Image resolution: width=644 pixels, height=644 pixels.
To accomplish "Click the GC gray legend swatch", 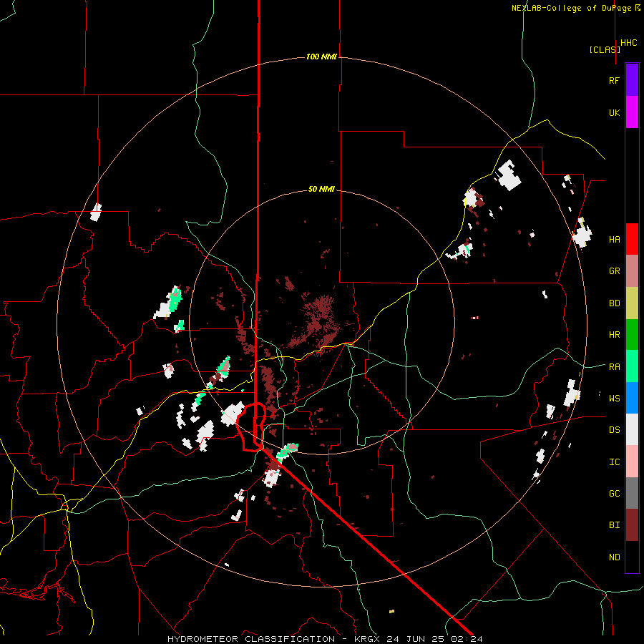I will (632, 493).
